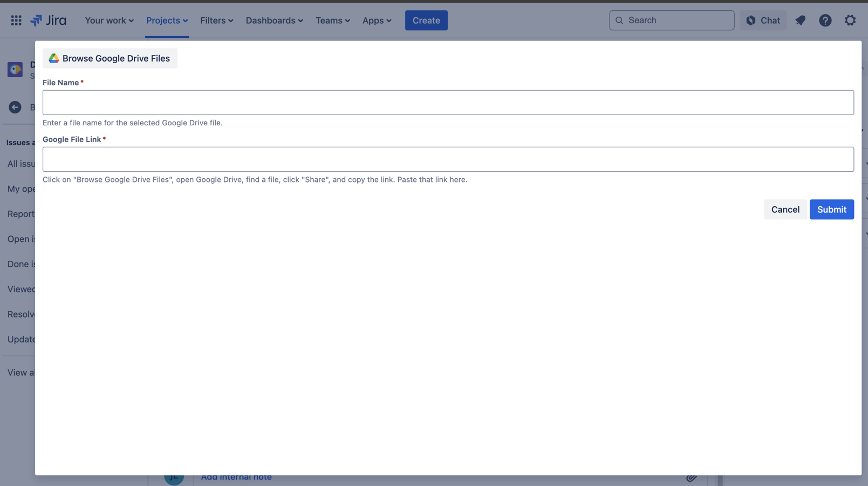Focus the File Name input field

(448, 102)
